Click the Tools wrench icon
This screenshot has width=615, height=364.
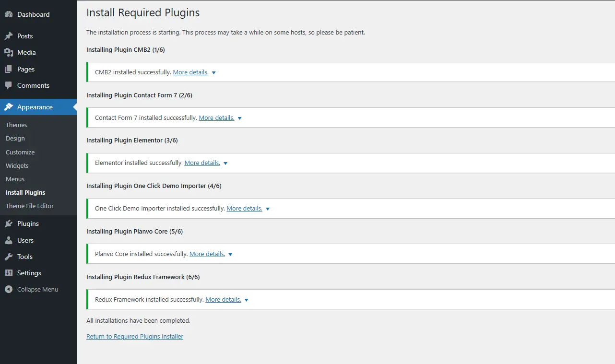[9, 257]
